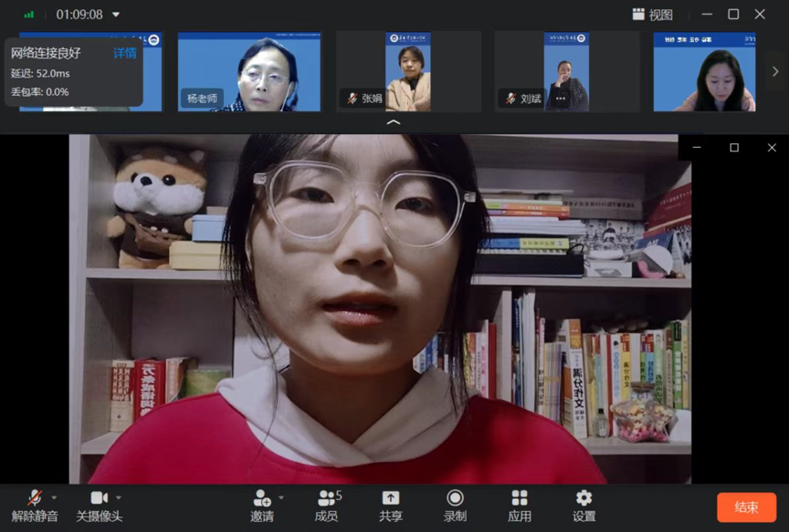789x532 pixels.
Task: Select 杨老师 video thumbnail
Action: point(248,72)
